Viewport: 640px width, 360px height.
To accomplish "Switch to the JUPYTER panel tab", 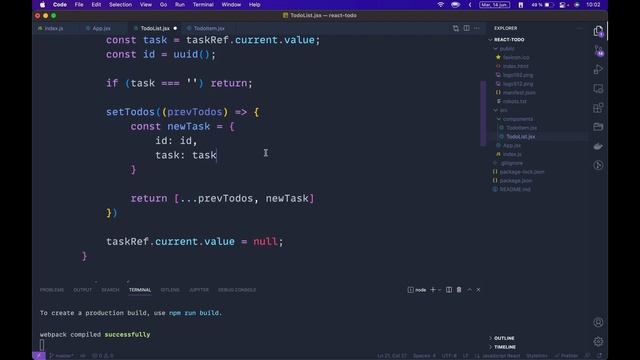I will 199,290.
